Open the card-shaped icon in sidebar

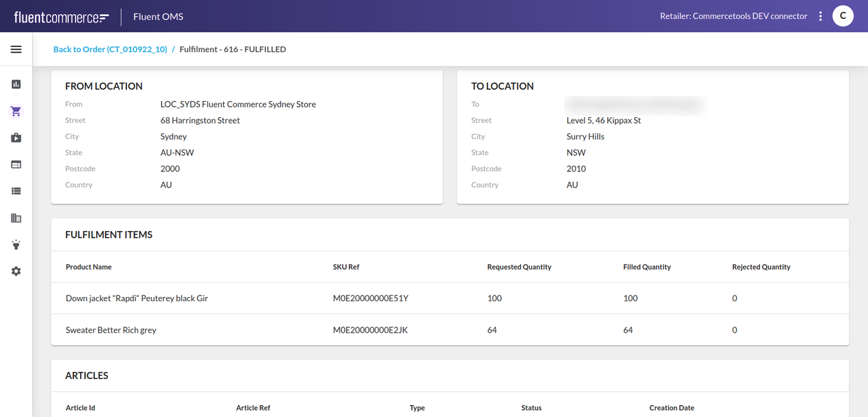coord(16,164)
